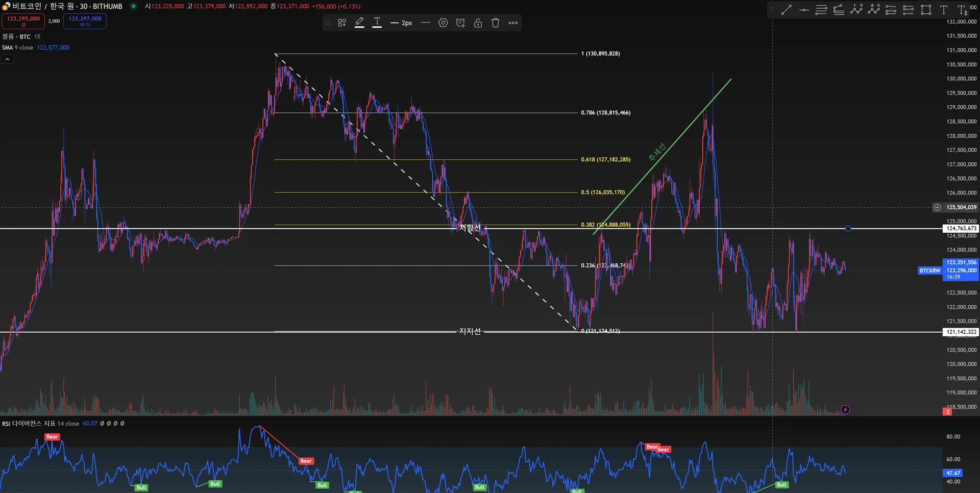Image resolution: width=980 pixels, height=493 pixels.
Task: Select the 저항선 resistance line label
Action: [470, 228]
